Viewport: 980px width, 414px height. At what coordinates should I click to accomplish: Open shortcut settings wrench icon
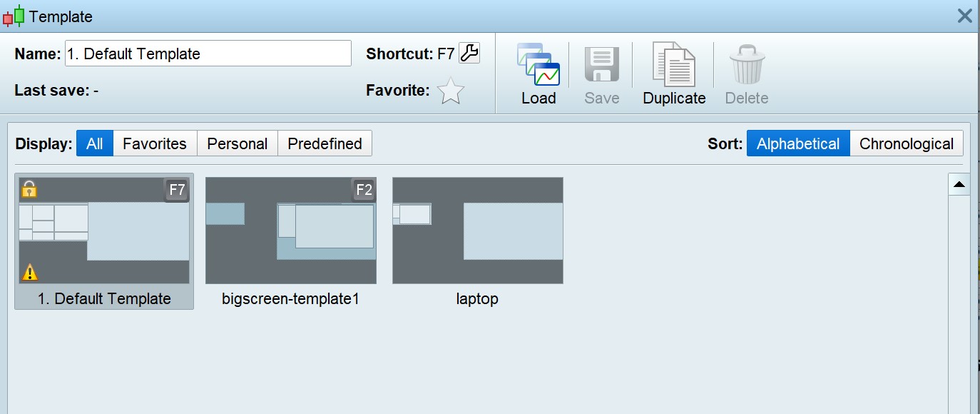469,53
